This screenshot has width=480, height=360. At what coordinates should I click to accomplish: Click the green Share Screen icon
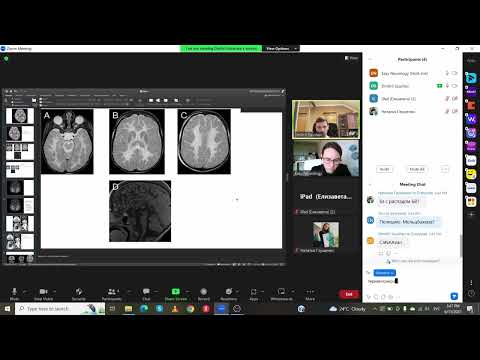[x=176, y=292]
